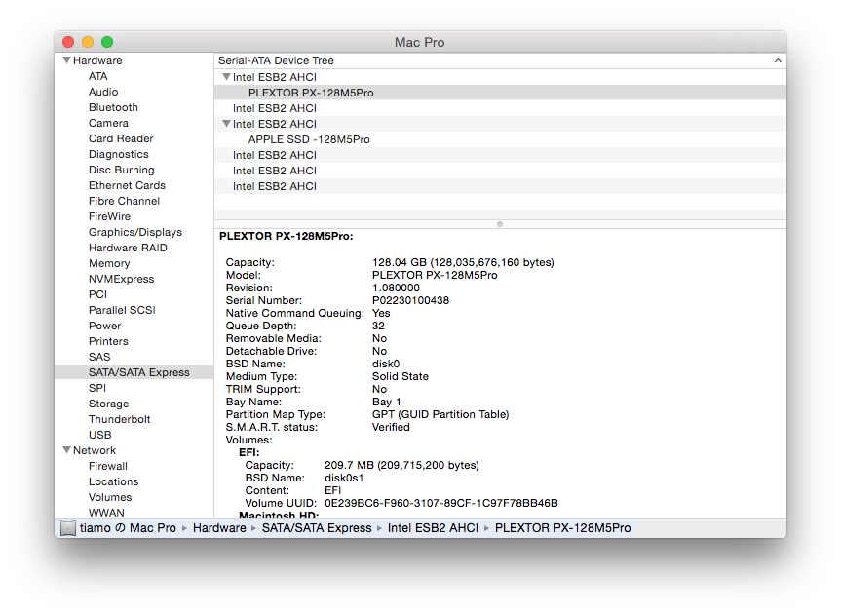Open the Power section
The width and height of the screenshot is (841, 616).
104,326
